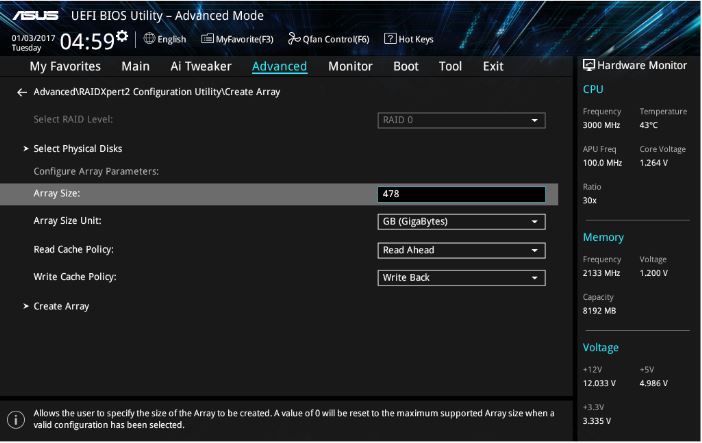Screen dimensions: 702x443
Task: Click the globe language icon
Action: (149, 39)
